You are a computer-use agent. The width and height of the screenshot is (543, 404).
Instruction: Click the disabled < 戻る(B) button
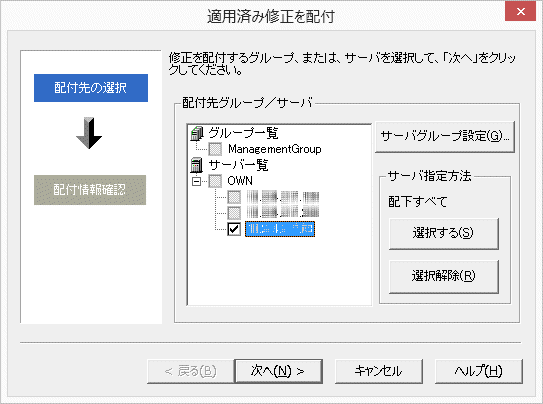(x=190, y=371)
